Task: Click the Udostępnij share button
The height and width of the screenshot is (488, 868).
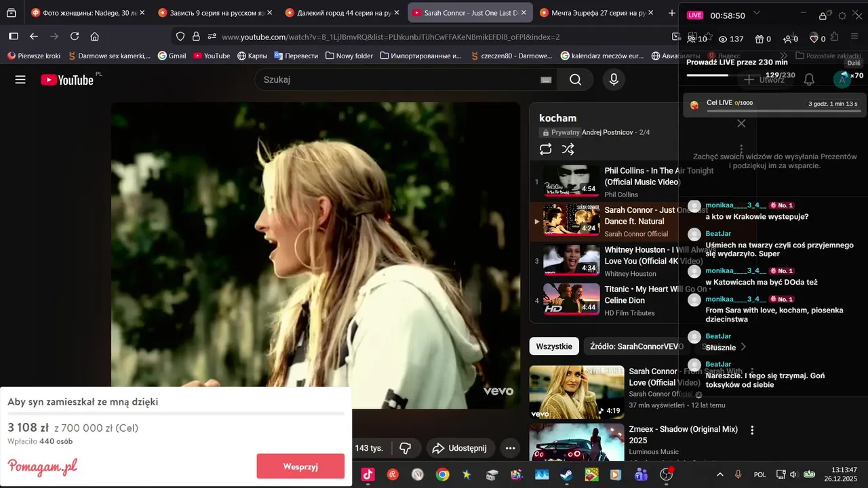Action: coord(460,448)
